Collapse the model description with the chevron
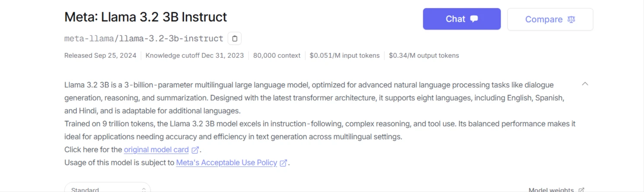644x192 pixels. pos(585,84)
